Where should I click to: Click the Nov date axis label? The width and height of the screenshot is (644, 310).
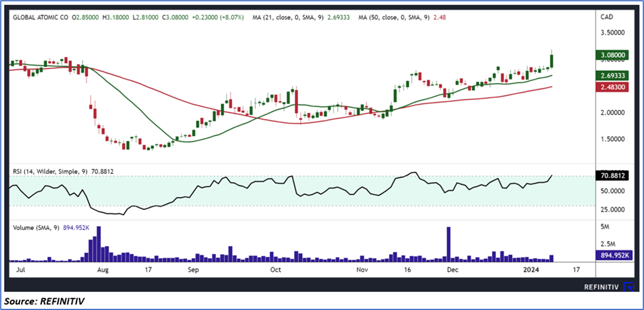(x=362, y=270)
